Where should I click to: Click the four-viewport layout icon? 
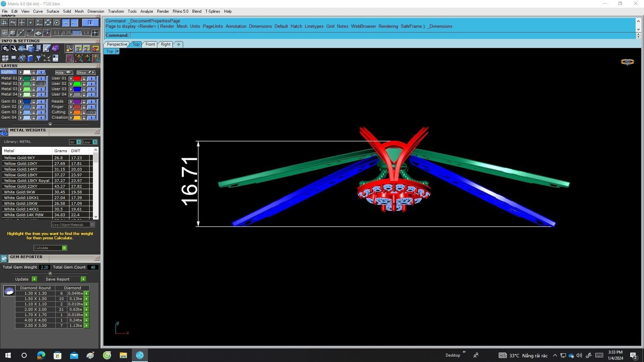pyautogui.click(x=5, y=58)
